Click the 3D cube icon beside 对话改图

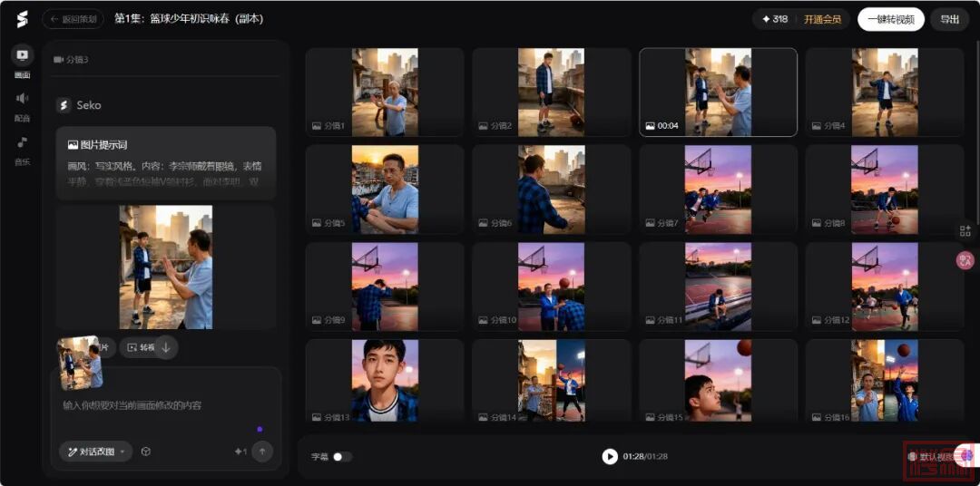tap(145, 452)
